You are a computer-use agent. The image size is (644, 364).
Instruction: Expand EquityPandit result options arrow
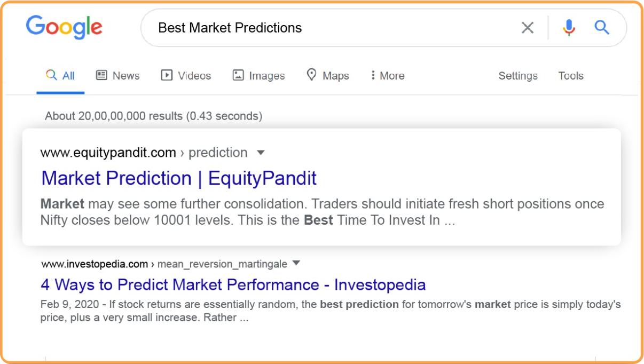(x=261, y=153)
